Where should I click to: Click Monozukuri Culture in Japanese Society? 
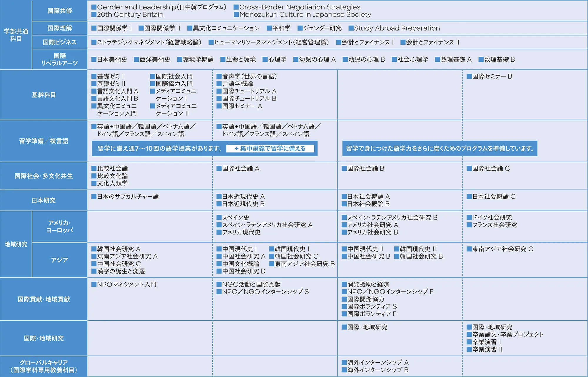pos(302,14)
